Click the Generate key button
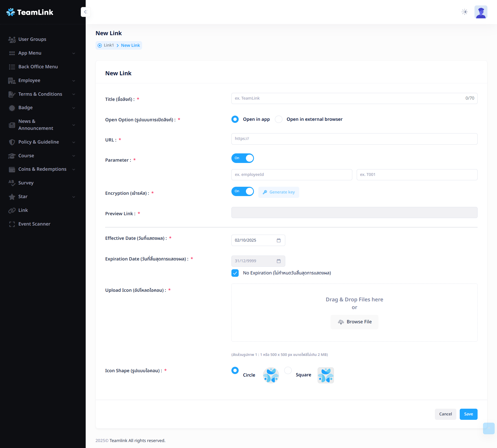Screen dimensions: 497x448 pos(279,192)
